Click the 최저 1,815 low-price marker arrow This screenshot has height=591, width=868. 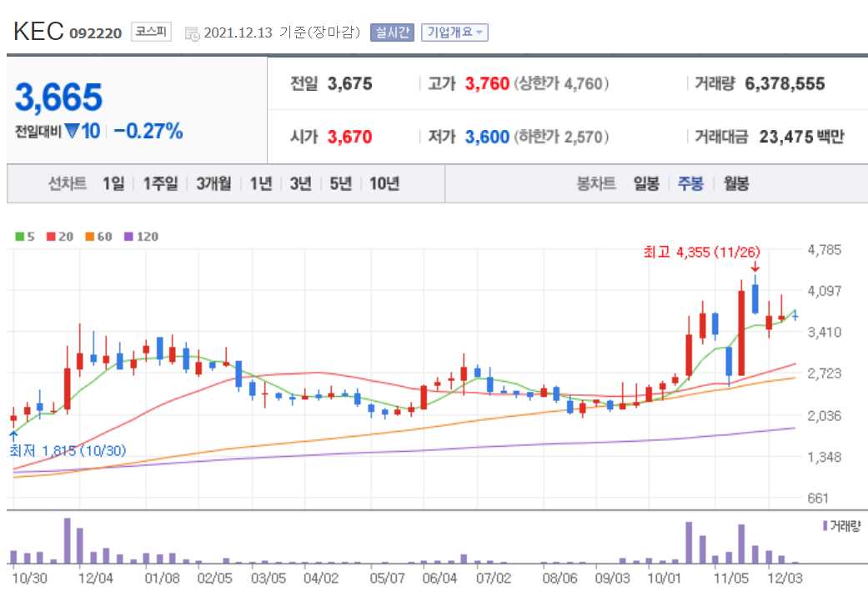click(x=13, y=433)
